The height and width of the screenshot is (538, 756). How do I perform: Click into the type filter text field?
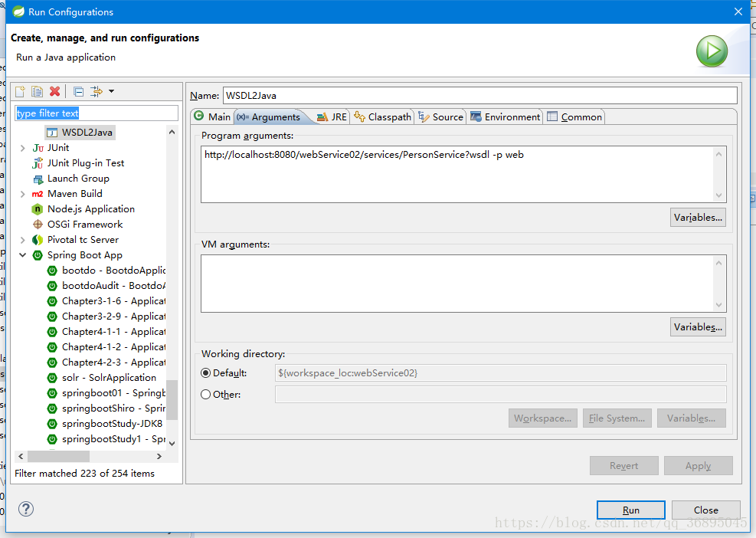click(x=97, y=113)
